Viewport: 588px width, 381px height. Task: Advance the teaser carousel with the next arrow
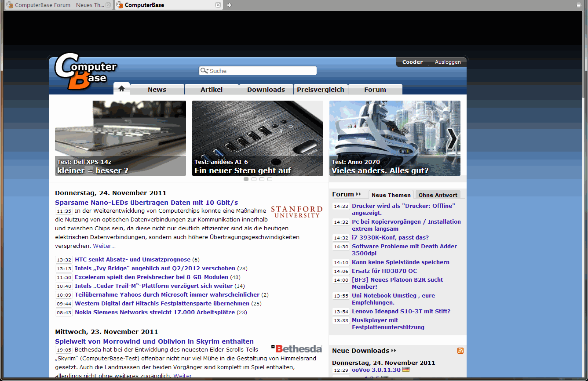pos(452,139)
